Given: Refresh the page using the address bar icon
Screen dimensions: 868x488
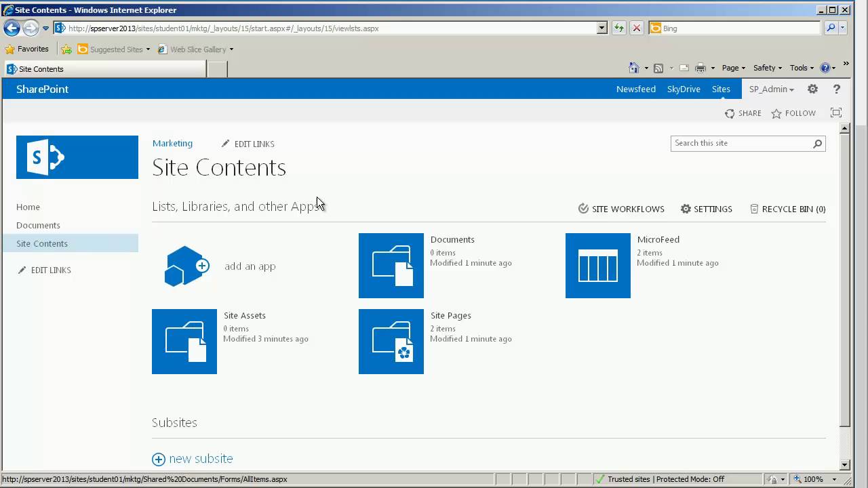Looking at the screenshot, I should [x=619, y=28].
